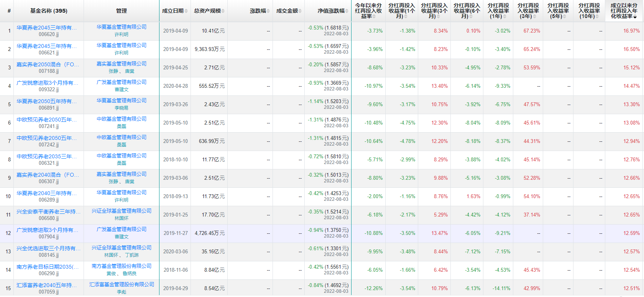The image size is (644, 297).
Task: Open manager 鲁炳良 link
Action: point(130,274)
